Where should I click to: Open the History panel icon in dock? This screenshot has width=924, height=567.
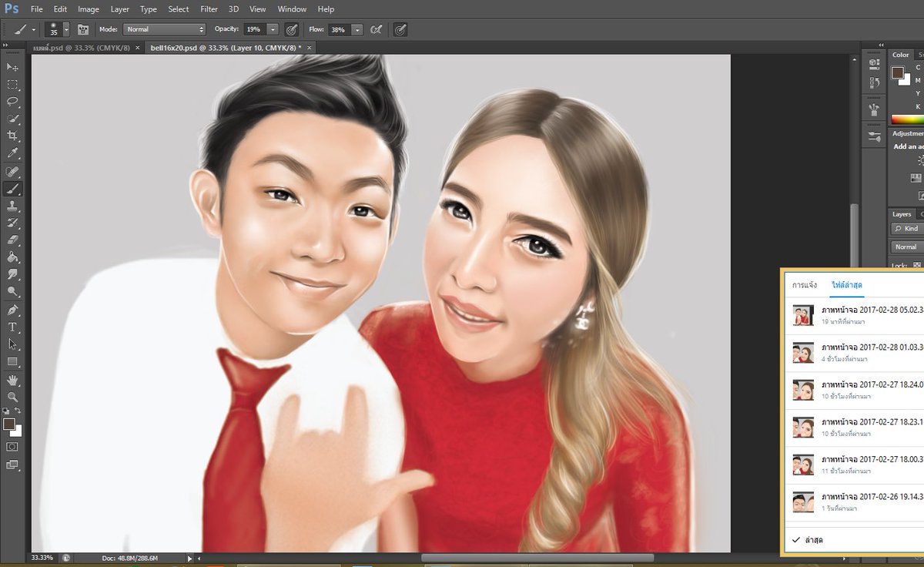[x=873, y=82]
